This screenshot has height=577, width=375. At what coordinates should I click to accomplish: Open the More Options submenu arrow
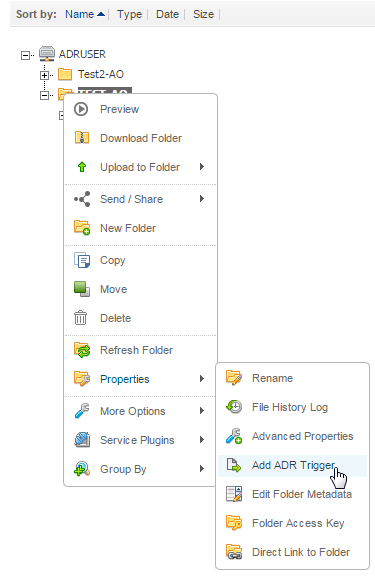point(202,411)
